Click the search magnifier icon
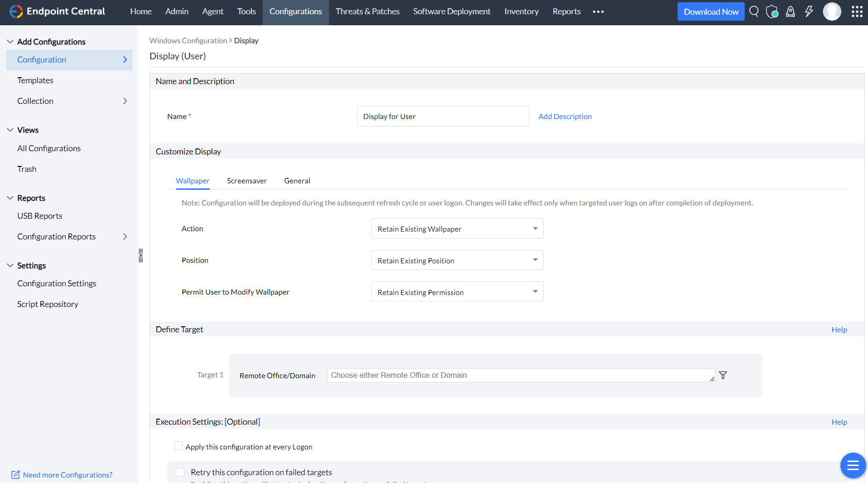The width and height of the screenshot is (868, 483). [753, 11]
